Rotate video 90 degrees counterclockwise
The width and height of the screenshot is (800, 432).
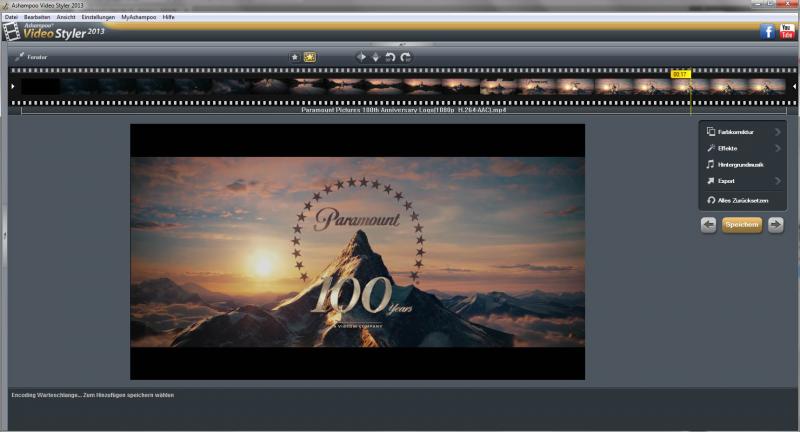pos(390,57)
